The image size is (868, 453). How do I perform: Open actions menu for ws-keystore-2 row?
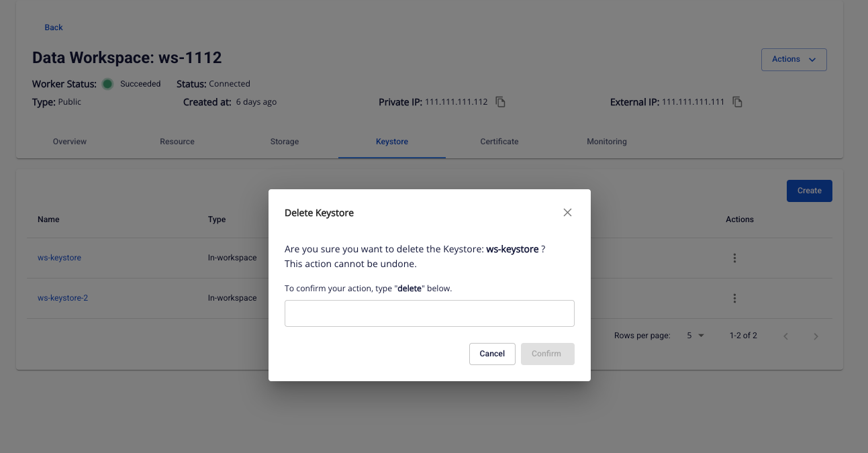point(734,298)
